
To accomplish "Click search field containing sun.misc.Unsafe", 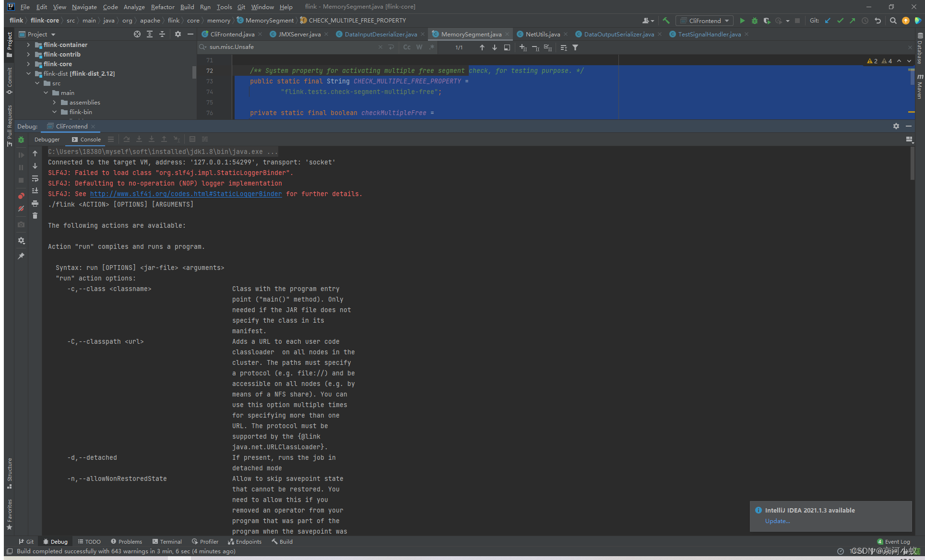I will click(x=293, y=47).
